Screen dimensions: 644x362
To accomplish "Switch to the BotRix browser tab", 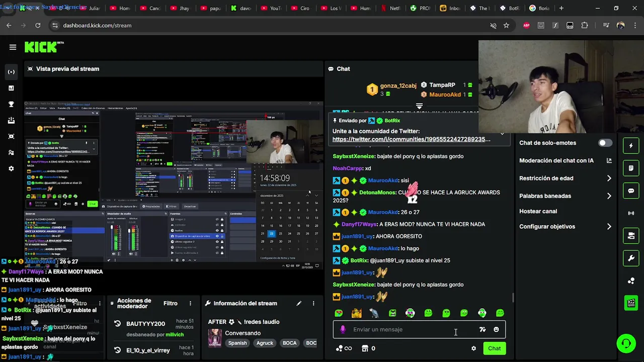I will coord(510,8).
